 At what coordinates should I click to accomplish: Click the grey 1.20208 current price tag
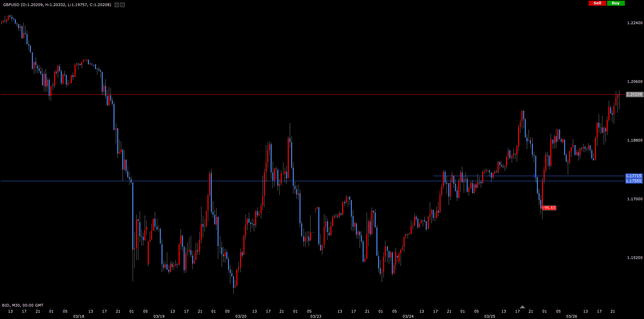pyautogui.click(x=634, y=95)
